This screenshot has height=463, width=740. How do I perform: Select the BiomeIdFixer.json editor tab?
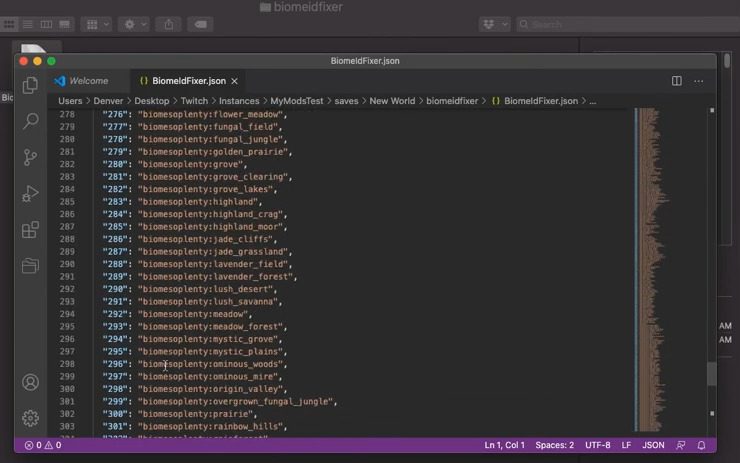coord(189,81)
